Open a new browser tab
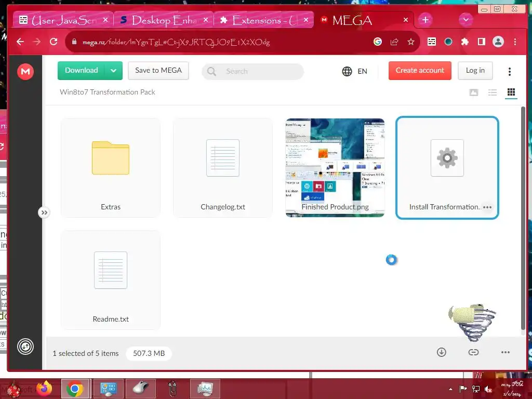This screenshot has height=399, width=532. tap(425, 20)
